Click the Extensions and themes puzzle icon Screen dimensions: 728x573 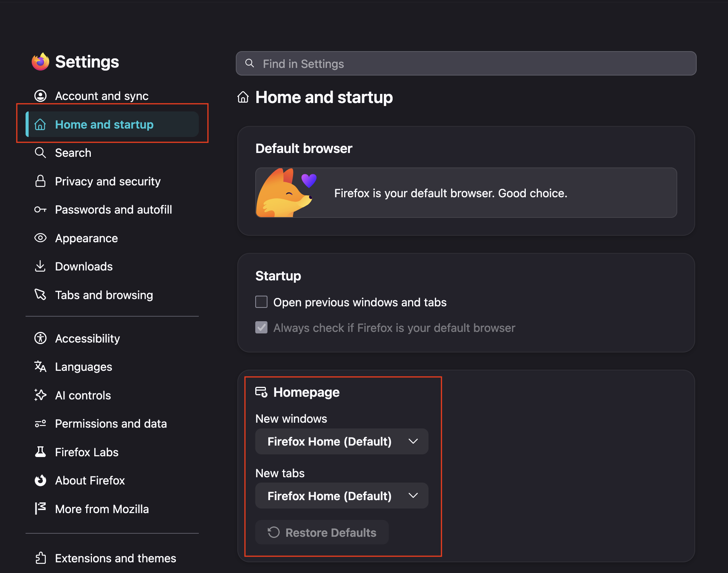coord(40,558)
